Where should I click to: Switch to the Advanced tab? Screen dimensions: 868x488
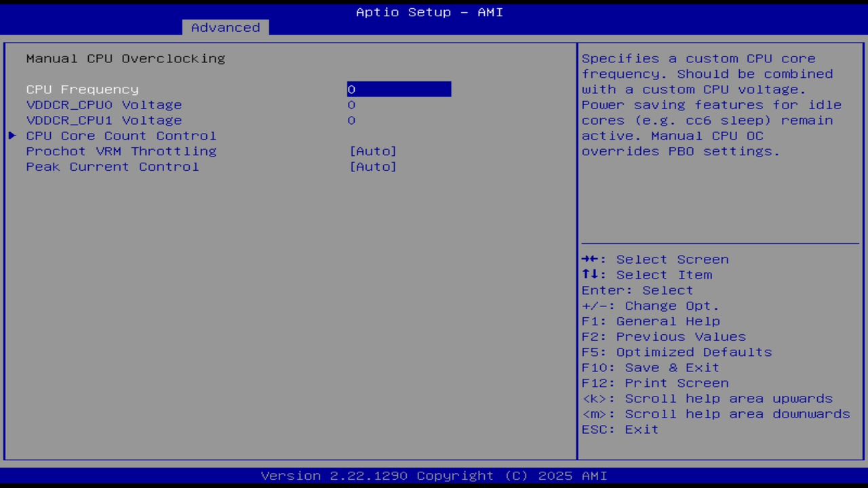pyautogui.click(x=224, y=27)
